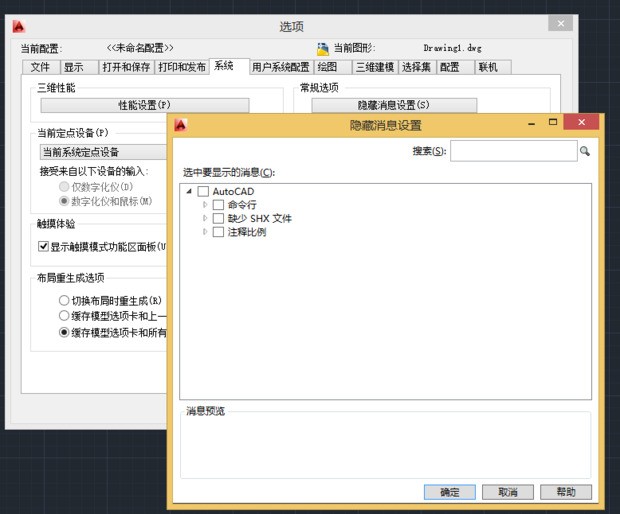Select the 注释比例 tree label
The width and height of the screenshot is (620, 514).
click(x=247, y=232)
